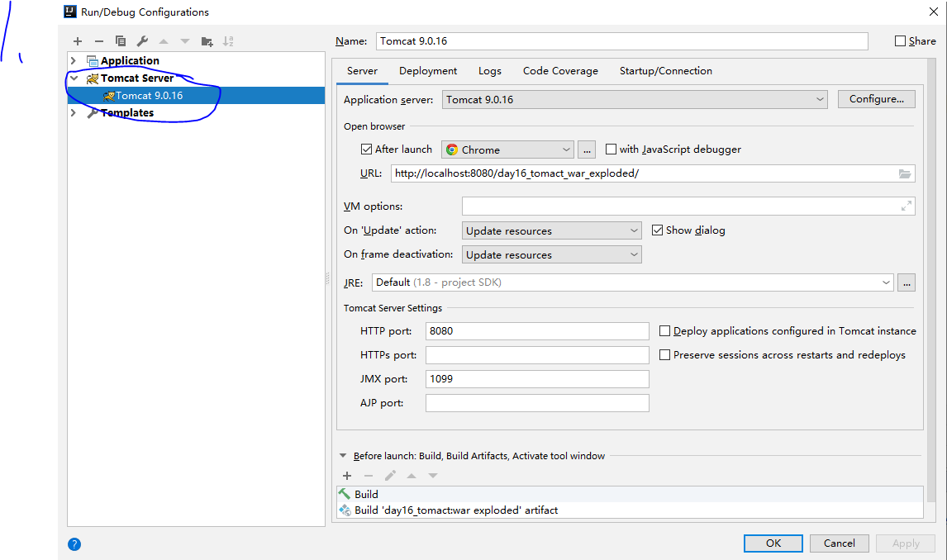The image size is (947, 560).
Task: Remove before-launch task minus icon
Action: click(x=369, y=476)
